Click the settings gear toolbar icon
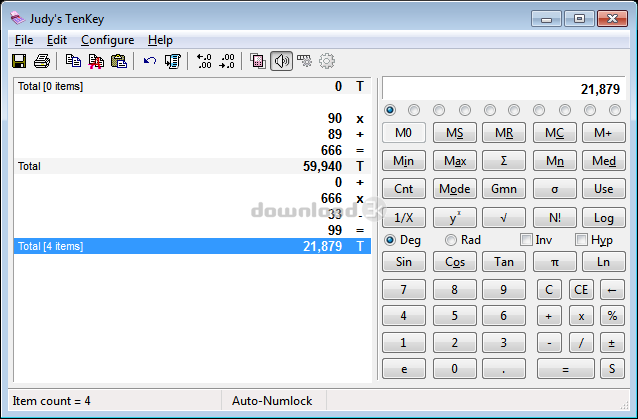This screenshot has height=419, width=638. [327, 62]
